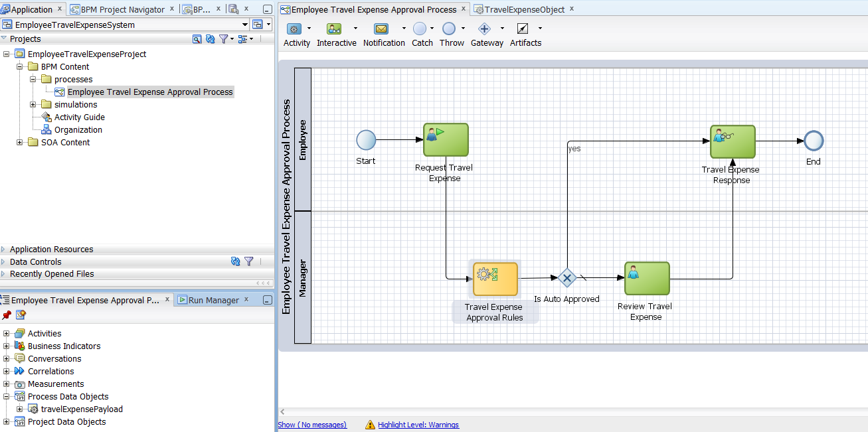868x432 pixels.
Task: Open the Notification palette dropdown arrow
Action: click(404, 29)
